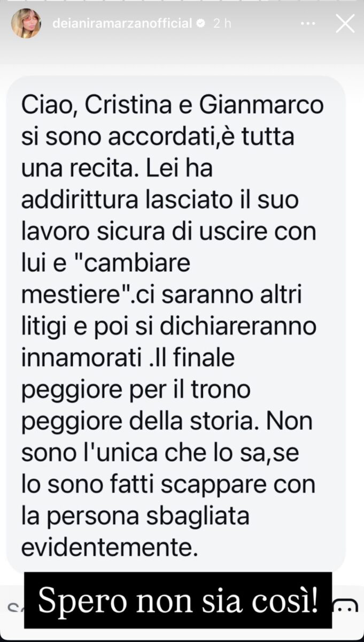Viewport: 364px width, 642px height.
Task: Tap the partially hidden icon right of caption
Action: (x=345, y=606)
